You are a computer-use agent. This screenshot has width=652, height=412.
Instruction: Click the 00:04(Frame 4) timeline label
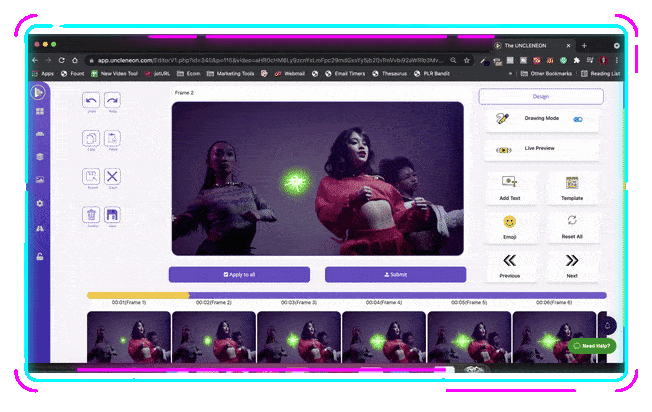point(384,303)
